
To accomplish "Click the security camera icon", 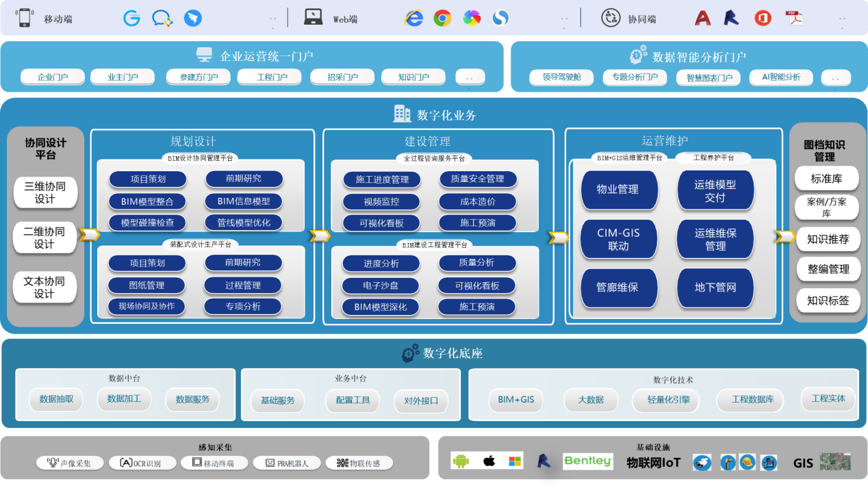I will (x=702, y=463).
